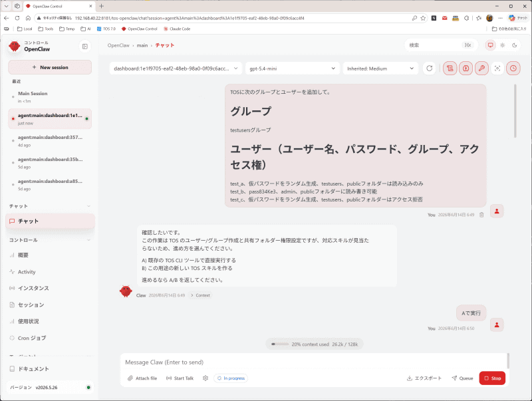
Task: Open the 概要 overview page
Action: pyautogui.click(x=50, y=255)
